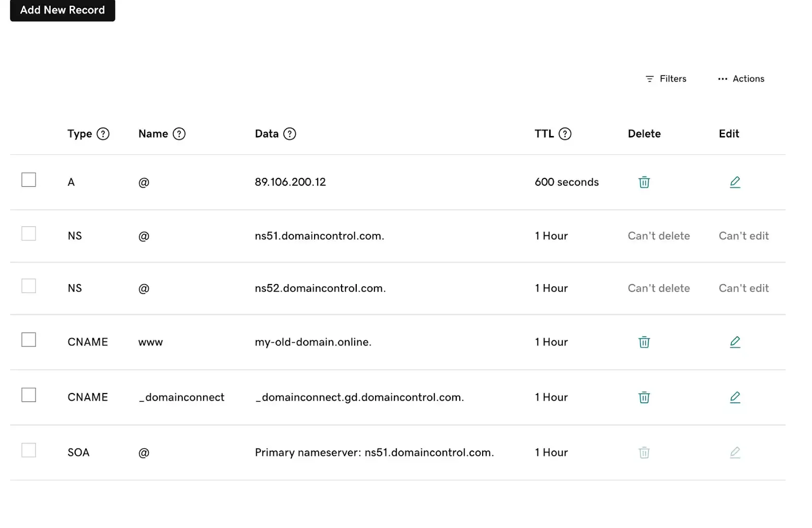Select the SOA record checkbox
The height and width of the screenshot is (528, 812).
click(28, 450)
